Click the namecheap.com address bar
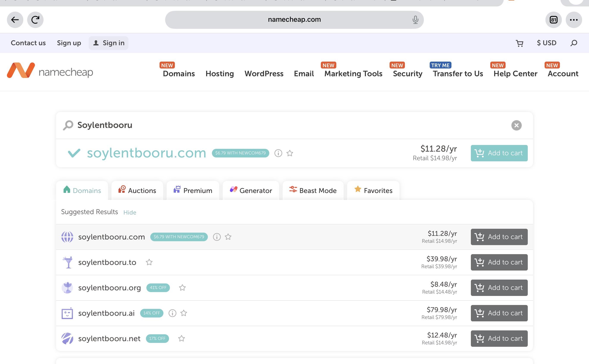Screen dimensions: 589x364 (294, 20)
